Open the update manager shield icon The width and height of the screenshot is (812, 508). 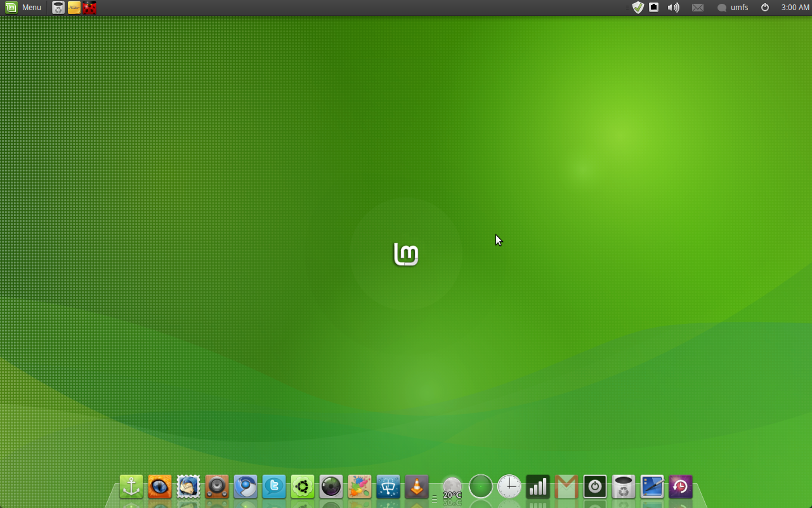point(638,8)
